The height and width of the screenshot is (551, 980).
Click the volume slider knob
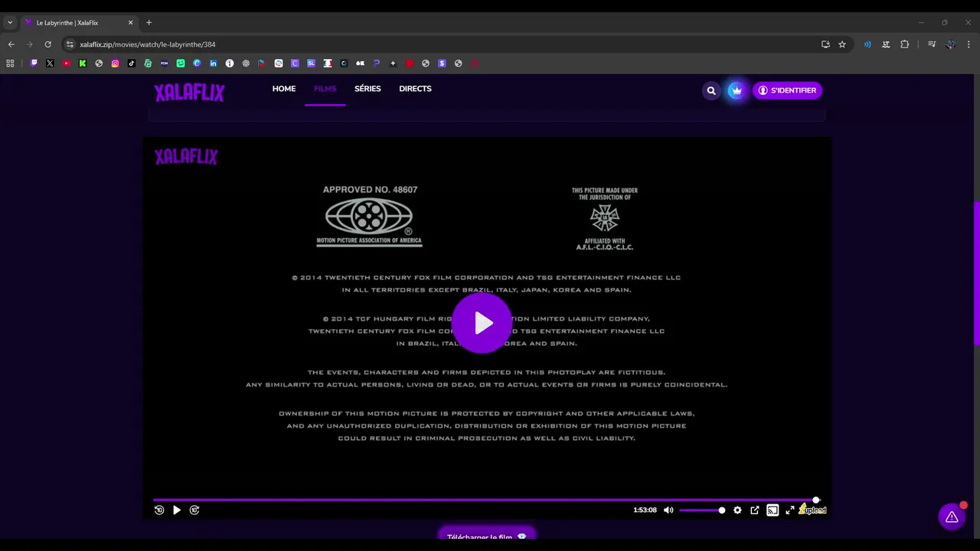[721, 510]
